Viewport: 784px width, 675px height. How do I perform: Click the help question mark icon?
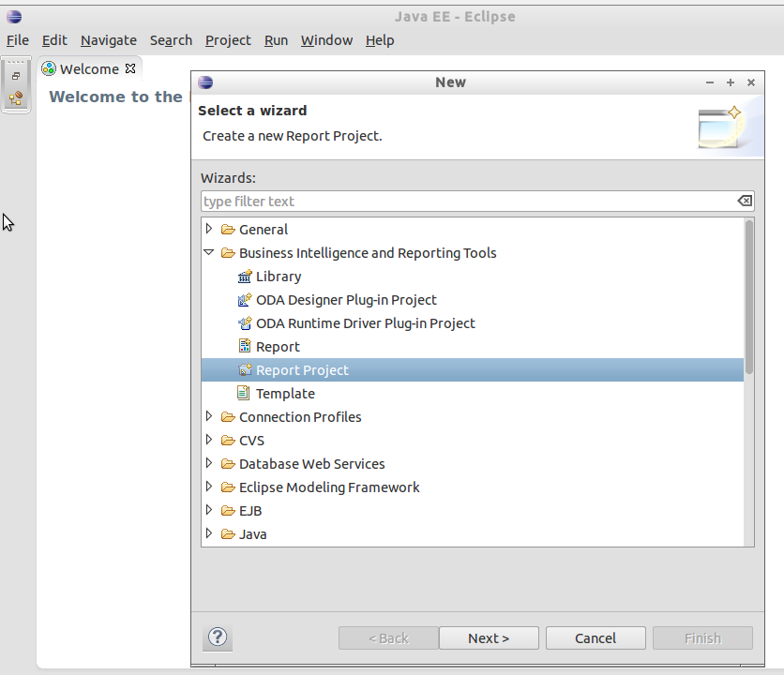coord(217,638)
